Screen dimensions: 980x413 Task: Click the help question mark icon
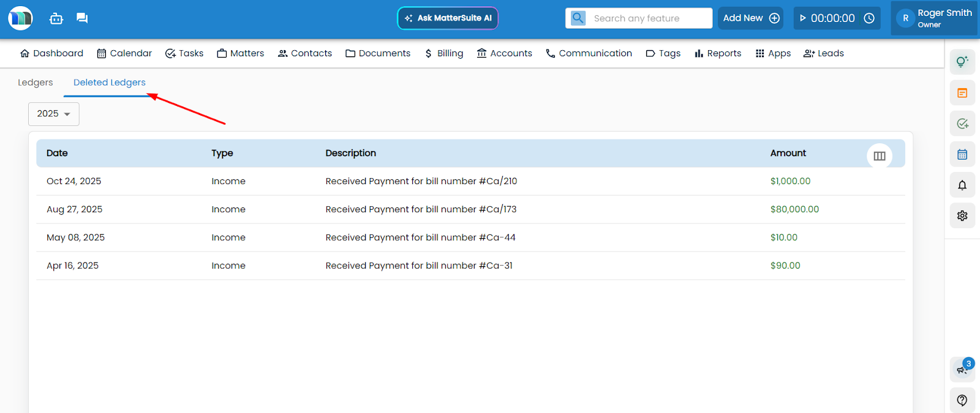[x=962, y=400]
